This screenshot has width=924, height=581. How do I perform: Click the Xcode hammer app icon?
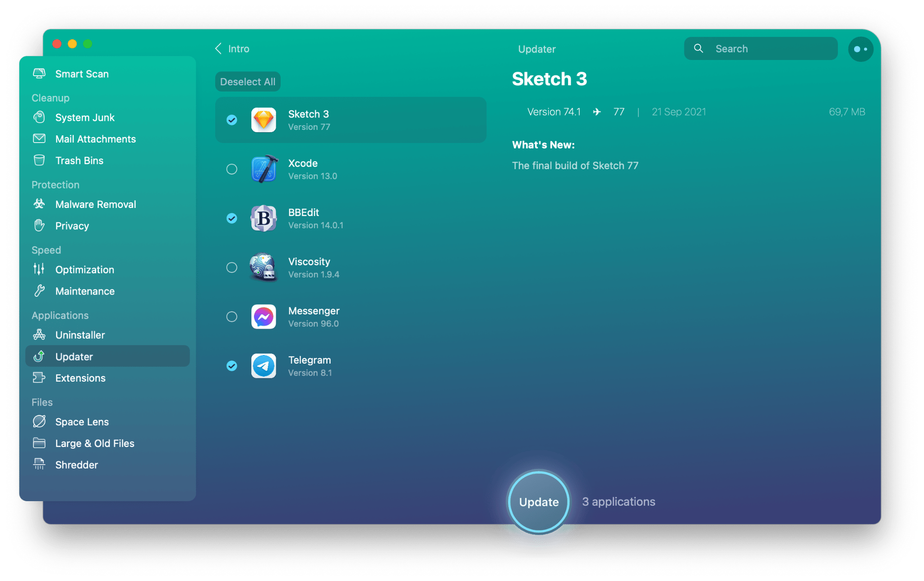click(x=264, y=169)
